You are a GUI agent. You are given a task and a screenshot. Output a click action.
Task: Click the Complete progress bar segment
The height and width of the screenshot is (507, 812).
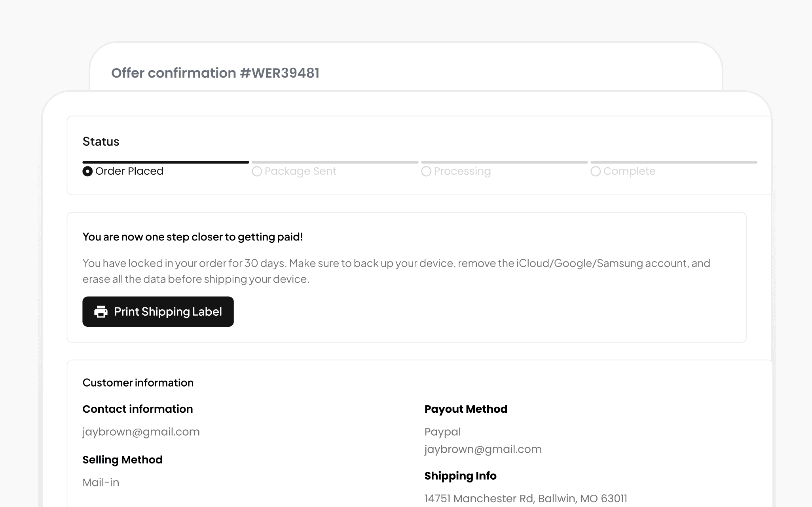click(x=674, y=162)
